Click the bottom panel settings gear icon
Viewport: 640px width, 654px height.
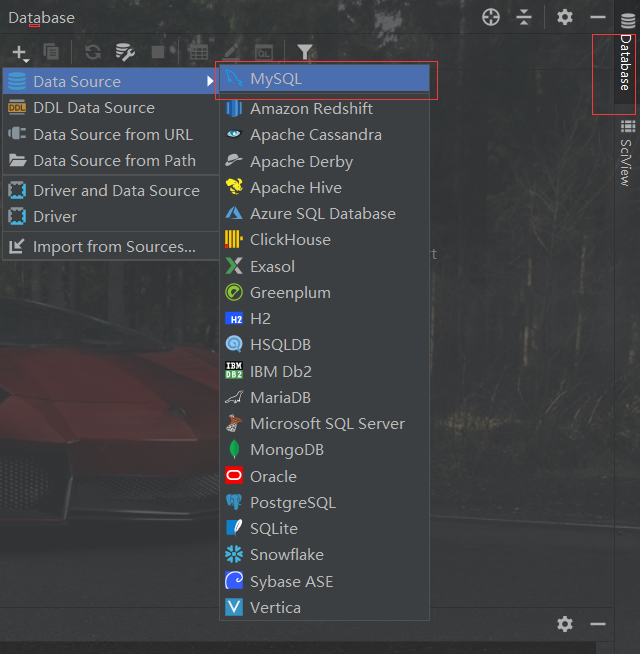coord(564,624)
